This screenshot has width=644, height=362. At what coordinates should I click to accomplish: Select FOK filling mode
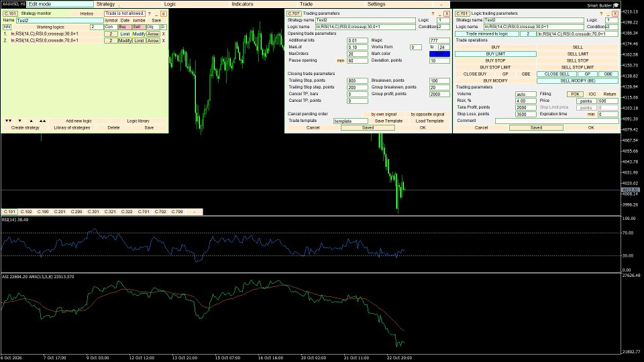[575, 94]
